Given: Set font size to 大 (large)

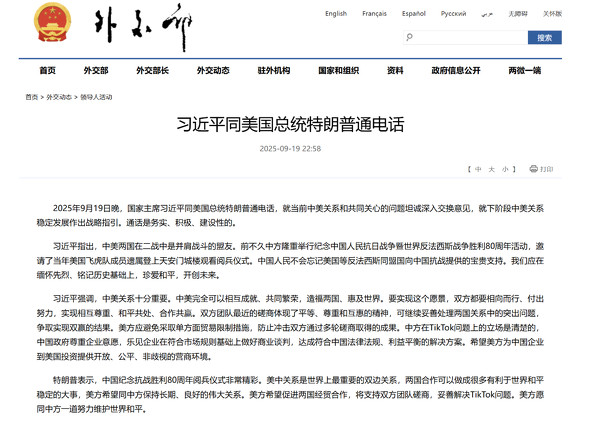Looking at the screenshot, I should pyautogui.click(x=491, y=169).
